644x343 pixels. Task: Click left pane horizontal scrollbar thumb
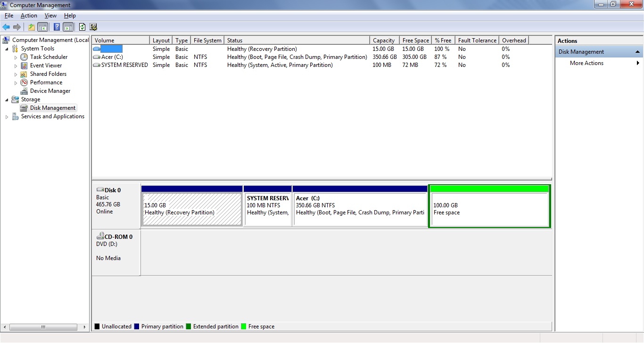point(43,327)
